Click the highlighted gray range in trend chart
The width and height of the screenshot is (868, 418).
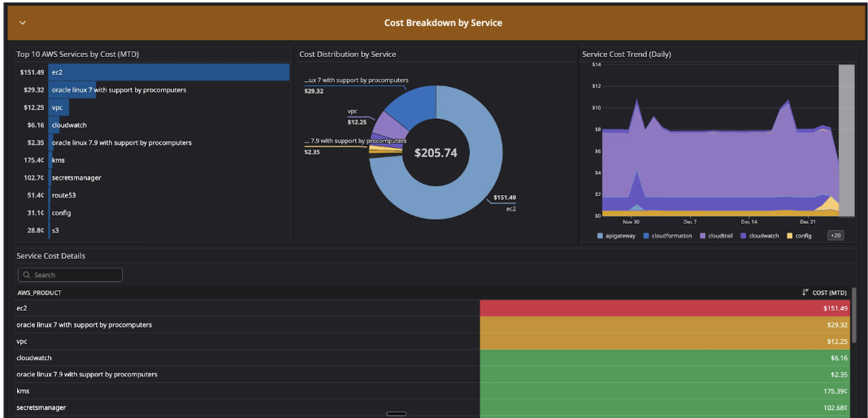[x=846, y=140]
